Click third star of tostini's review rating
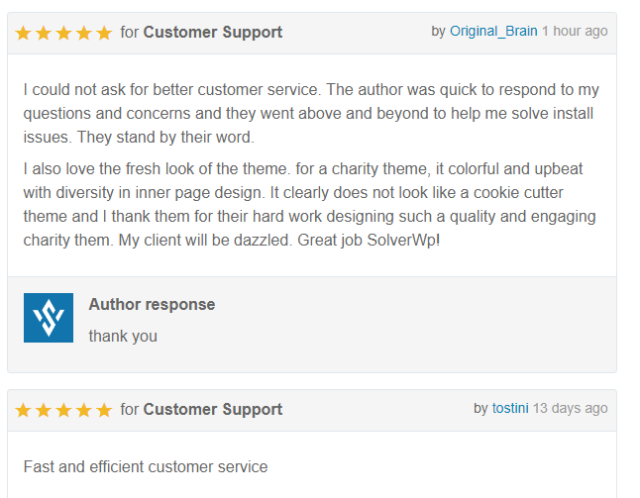The image size is (640, 498). click(x=64, y=410)
